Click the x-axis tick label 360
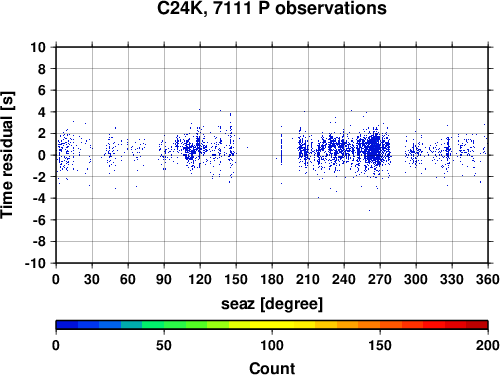This screenshot has width=500, height=375. (488, 279)
